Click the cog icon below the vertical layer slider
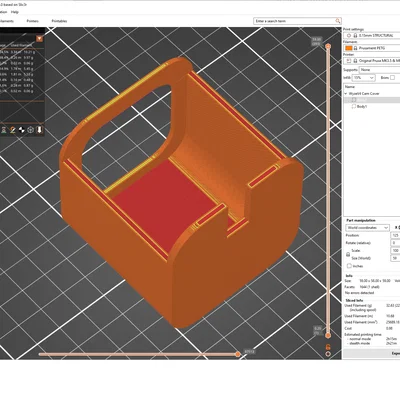Screen dimensions: 400x400 [328, 354]
